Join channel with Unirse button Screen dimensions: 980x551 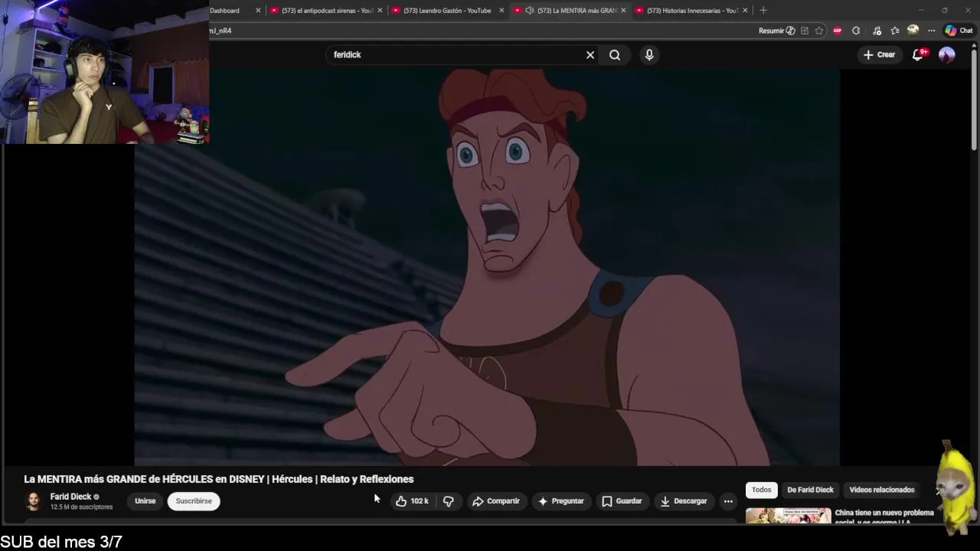(x=145, y=501)
